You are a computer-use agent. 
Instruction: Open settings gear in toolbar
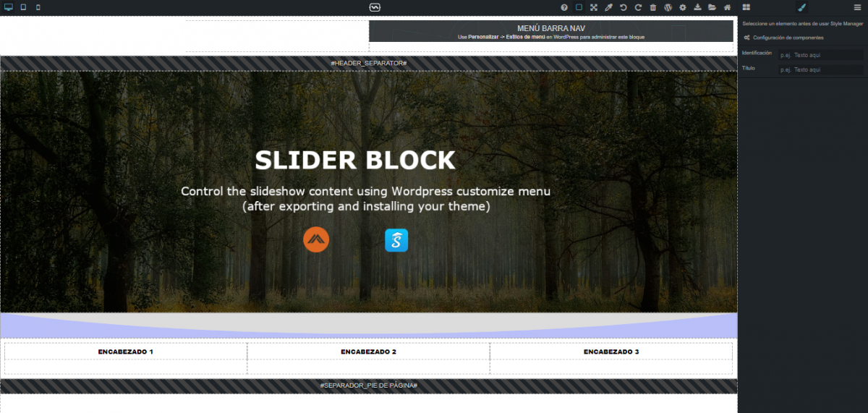point(683,7)
